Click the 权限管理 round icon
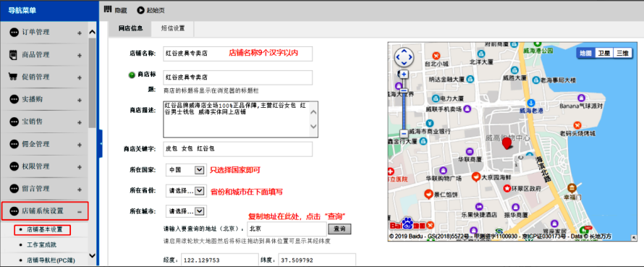Screen dimensions: 644x267 pyautogui.click(x=14, y=166)
